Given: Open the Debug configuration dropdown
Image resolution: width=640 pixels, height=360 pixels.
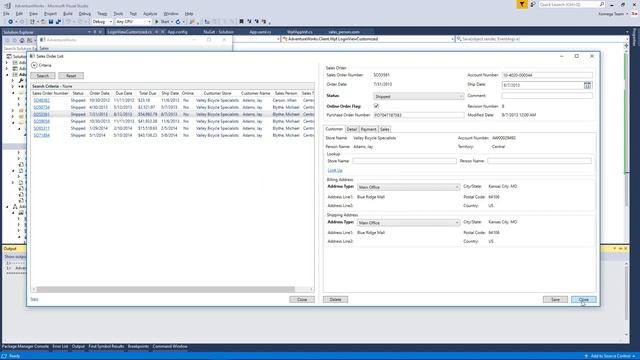Looking at the screenshot, I should click(x=102, y=22).
